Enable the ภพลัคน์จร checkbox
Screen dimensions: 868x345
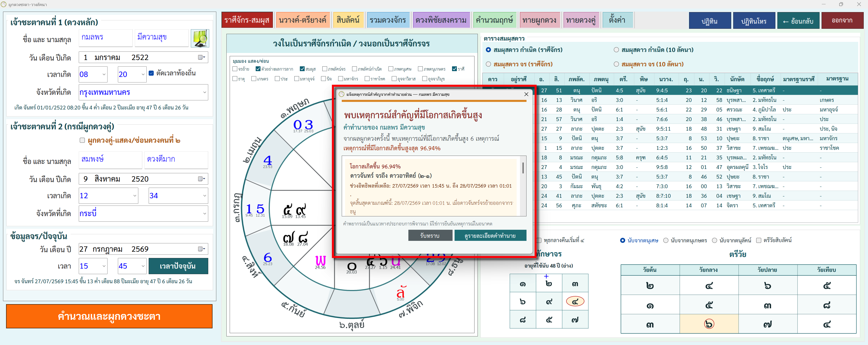click(325, 69)
